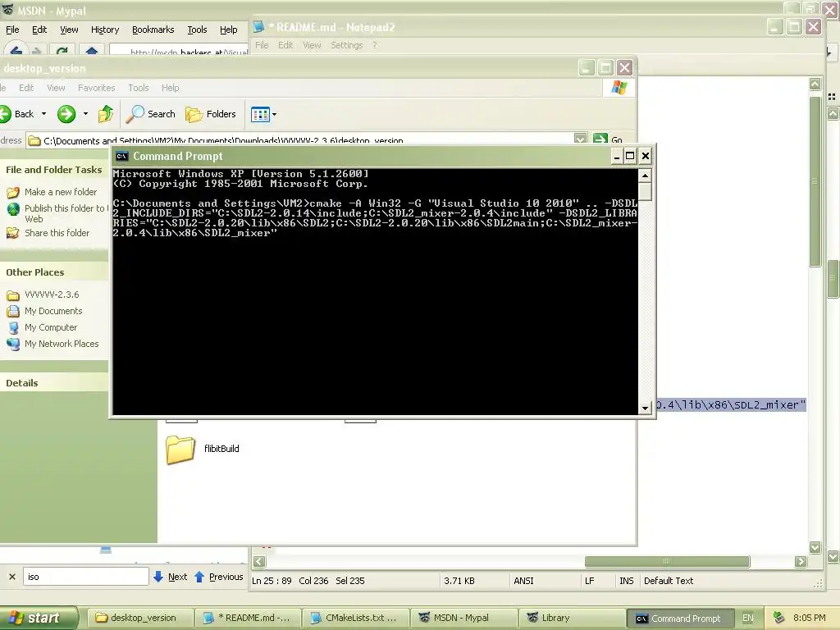Open the Tools menu in Mypal browser

(x=197, y=30)
